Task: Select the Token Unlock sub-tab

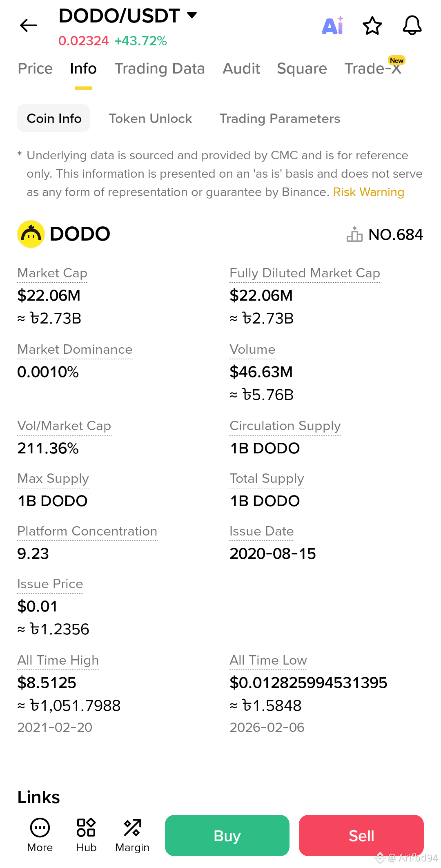Action: pos(150,118)
